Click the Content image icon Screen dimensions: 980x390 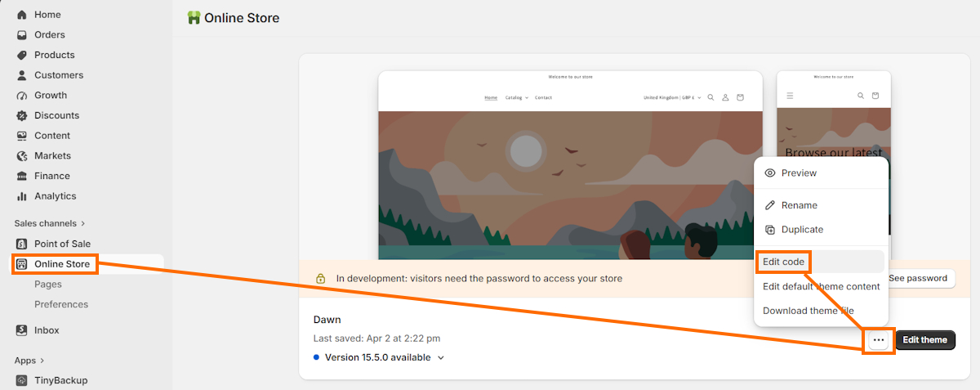[x=22, y=136]
